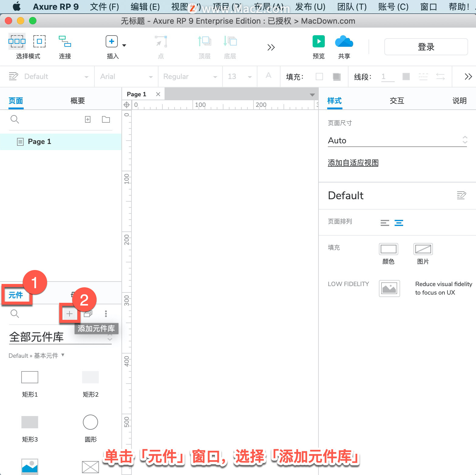Bring to front with Top layer icon
This screenshot has width=476, height=475.
(x=205, y=41)
